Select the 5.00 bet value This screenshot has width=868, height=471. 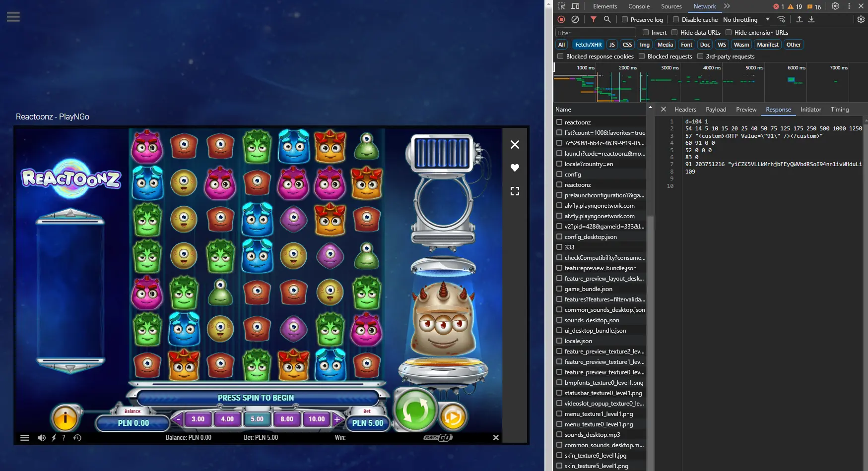pos(257,419)
